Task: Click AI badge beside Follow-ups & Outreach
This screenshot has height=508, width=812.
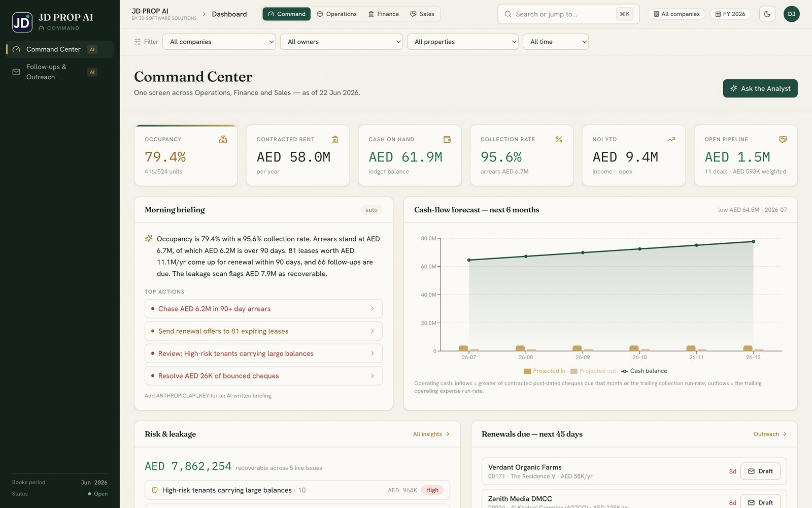Action: (92, 72)
